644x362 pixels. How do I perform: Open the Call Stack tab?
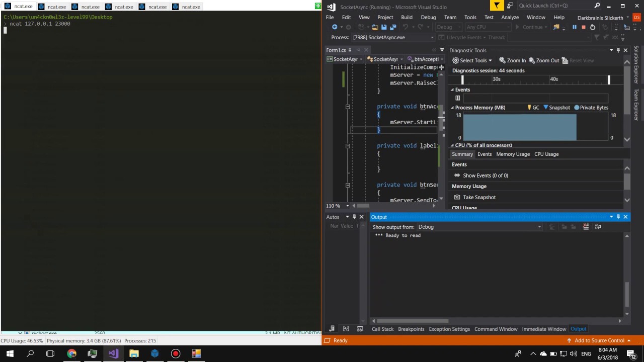point(382,329)
